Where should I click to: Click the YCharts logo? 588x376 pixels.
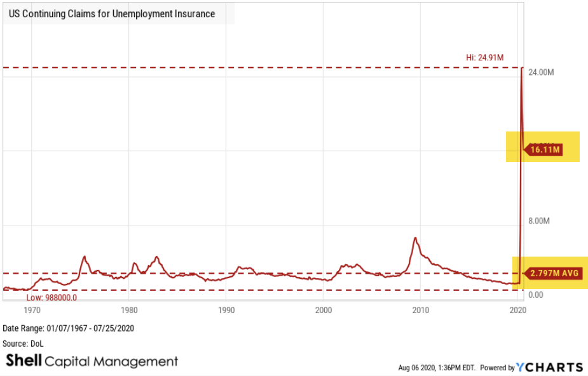549,367
